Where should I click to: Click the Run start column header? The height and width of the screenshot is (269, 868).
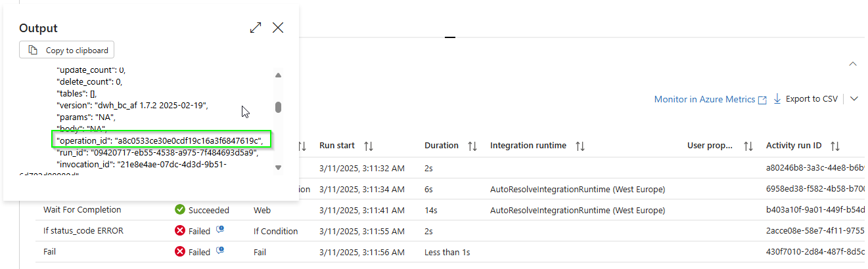[x=337, y=146]
